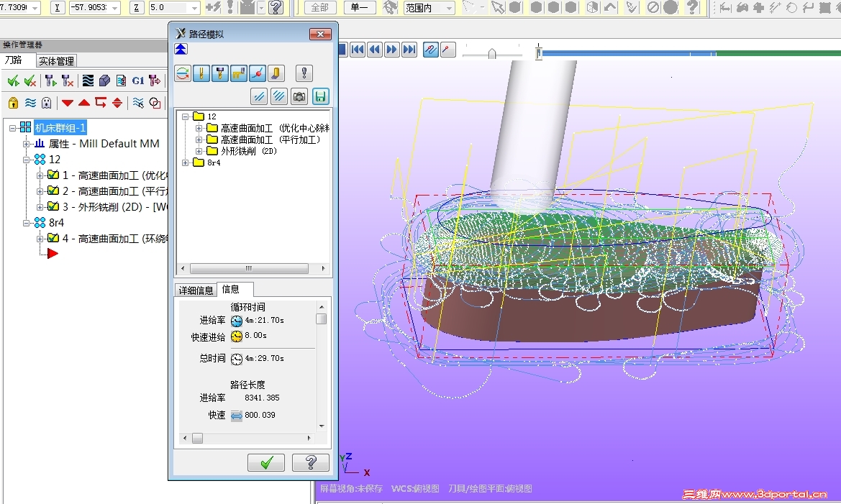Click the select all operations icon
Image resolution: width=841 pixels, height=504 pixels.
14,81
